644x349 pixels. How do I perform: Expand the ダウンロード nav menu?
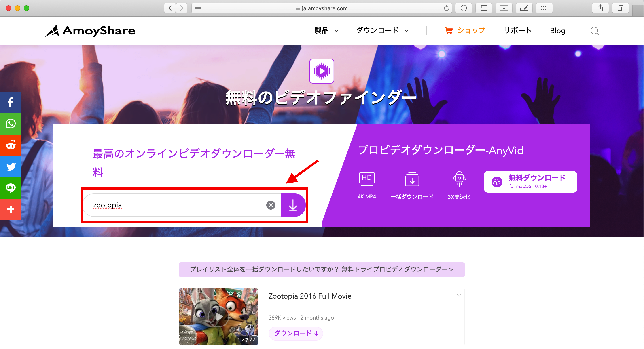[382, 31]
